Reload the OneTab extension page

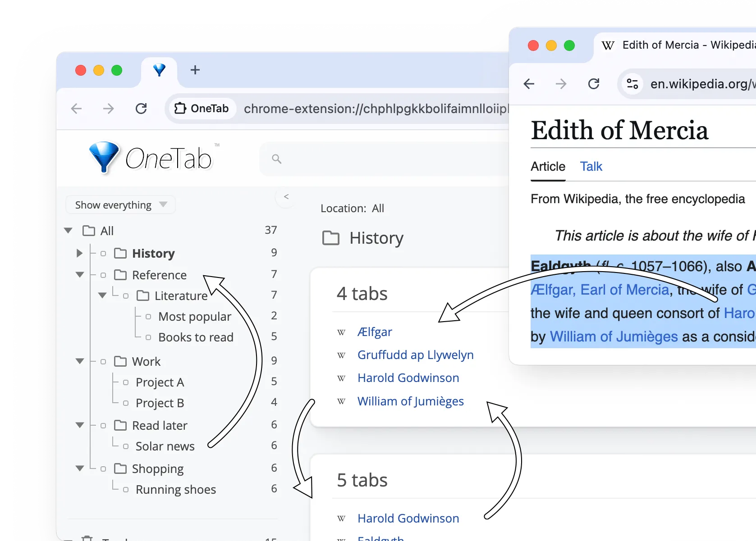[141, 109]
